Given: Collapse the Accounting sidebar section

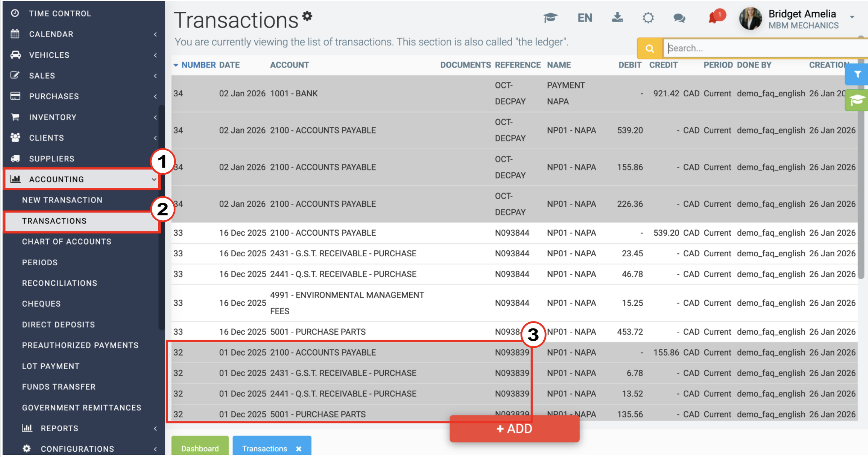Looking at the screenshot, I should [x=82, y=179].
